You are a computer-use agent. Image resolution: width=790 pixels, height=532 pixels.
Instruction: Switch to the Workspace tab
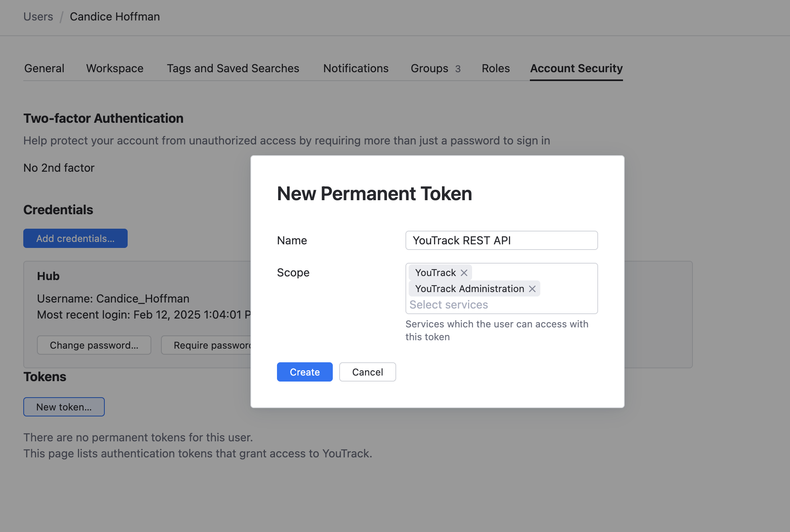tap(115, 68)
